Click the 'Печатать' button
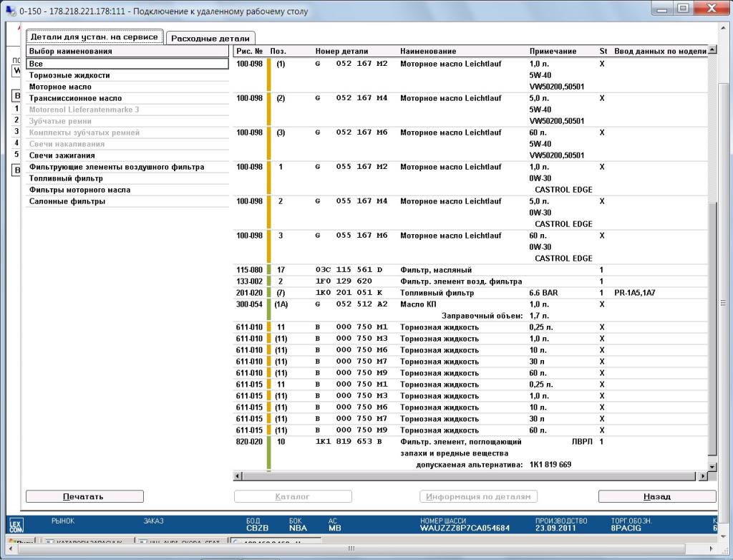733x560 pixels. (84, 496)
